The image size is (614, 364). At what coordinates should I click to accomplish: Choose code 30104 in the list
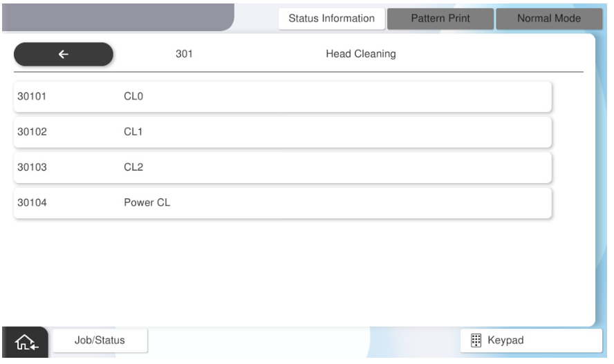pos(30,204)
